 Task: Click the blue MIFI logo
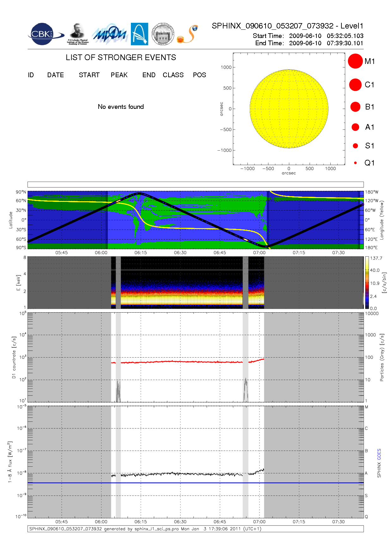pos(109,34)
